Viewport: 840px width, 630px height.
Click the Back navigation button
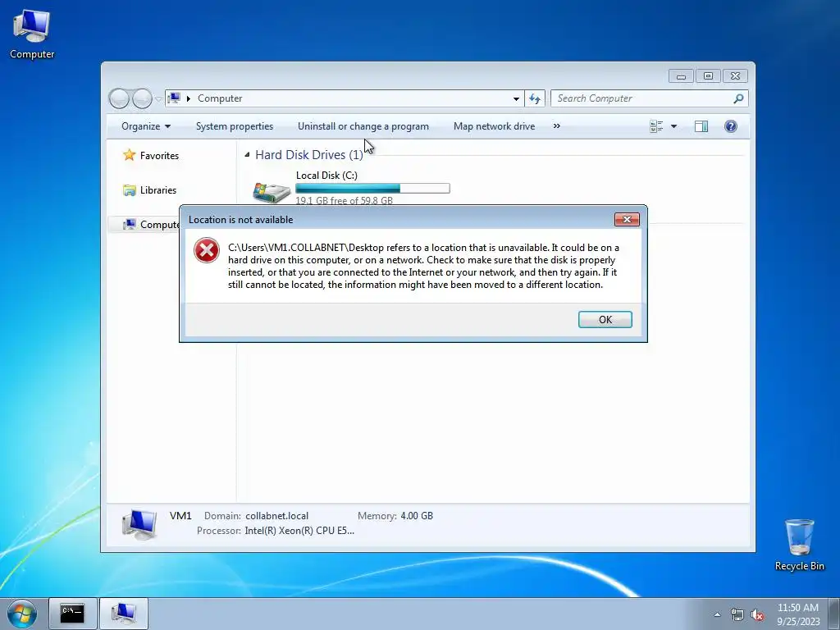[x=119, y=98]
